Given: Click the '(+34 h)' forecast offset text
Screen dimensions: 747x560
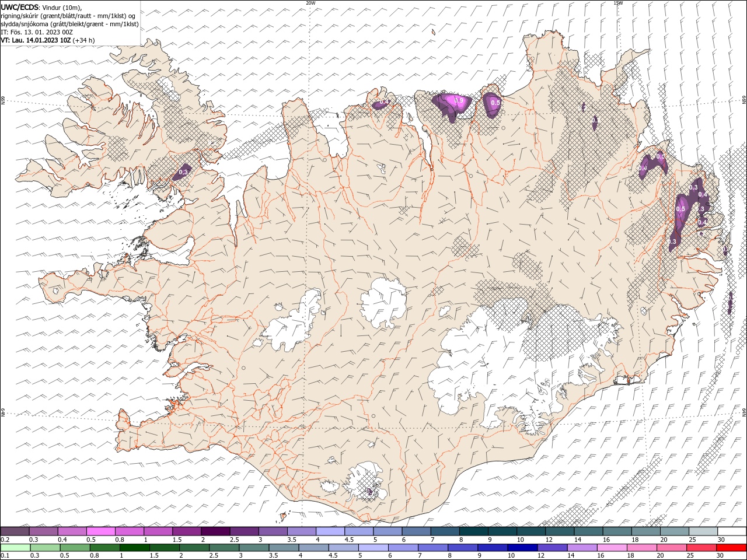Looking at the screenshot, I should coord(84,40).
